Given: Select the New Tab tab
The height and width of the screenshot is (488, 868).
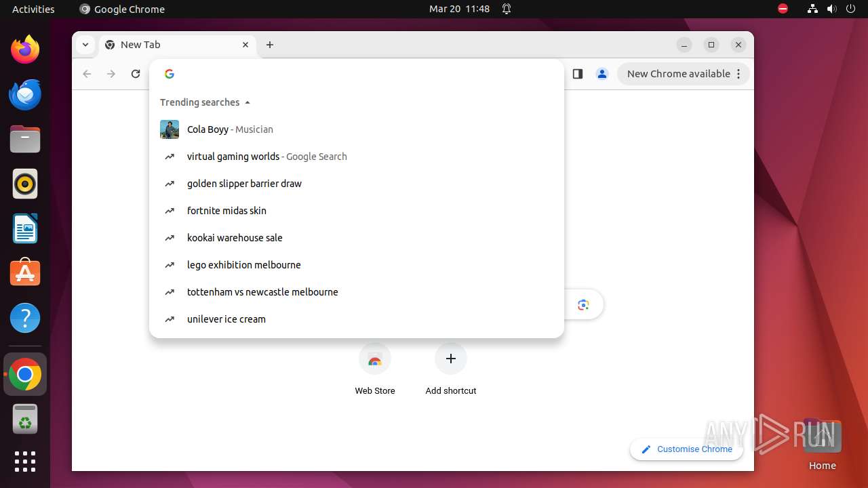Looking at the screenshot, I should click(x=178, y=45).
